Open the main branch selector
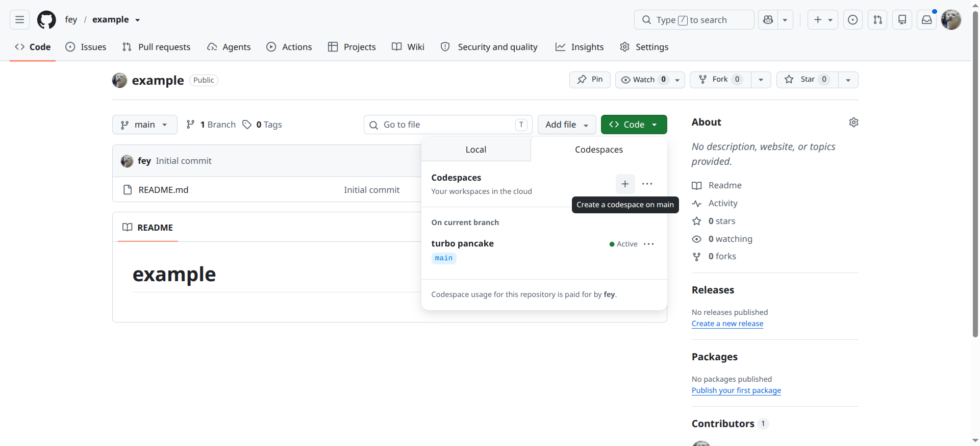 click(145, 125)
